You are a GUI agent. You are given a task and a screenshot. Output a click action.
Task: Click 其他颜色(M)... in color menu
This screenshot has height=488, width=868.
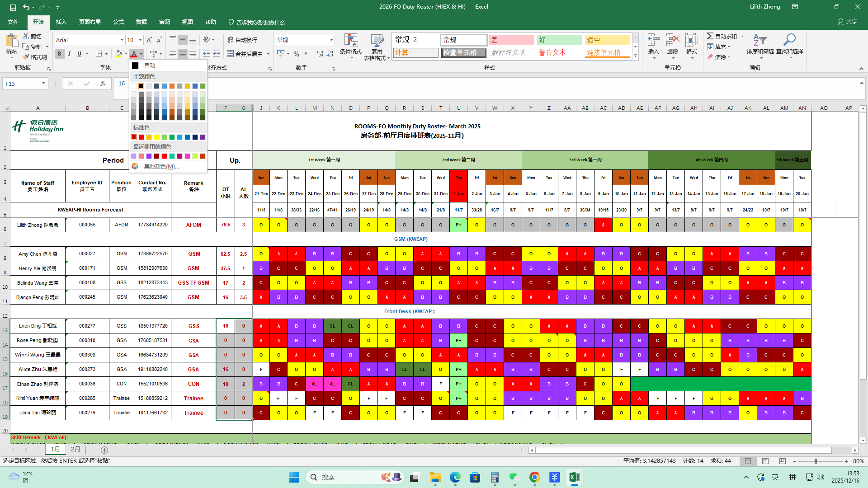tap(161, 167)
